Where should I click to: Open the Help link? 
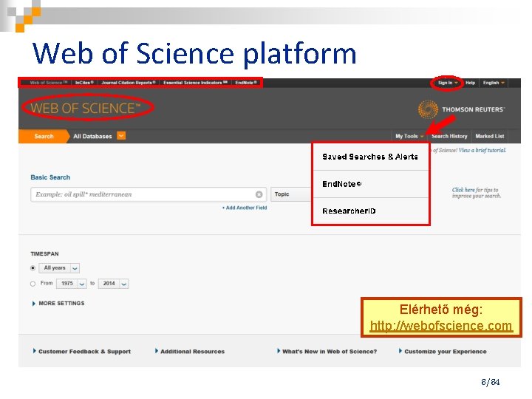[470, 83]
